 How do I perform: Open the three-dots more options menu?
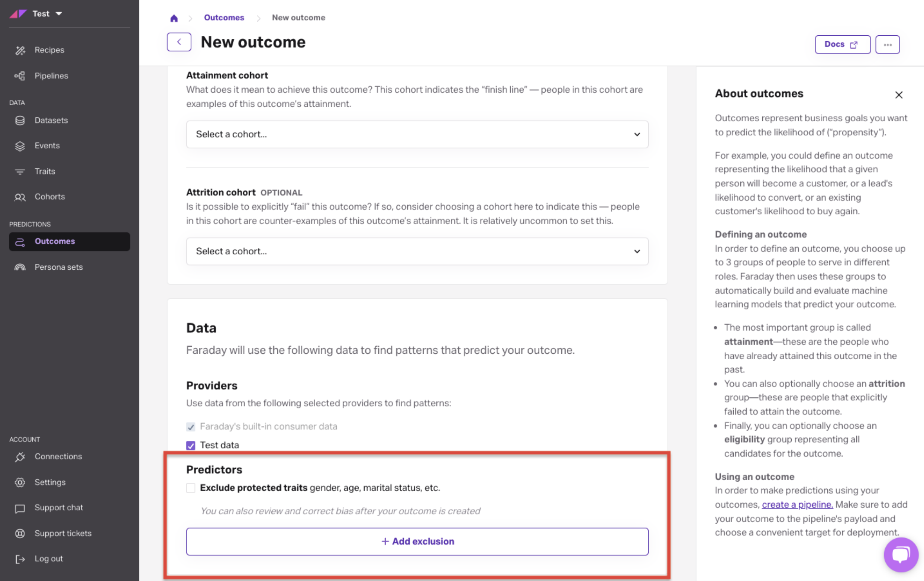pyautogui.click(x=887, y=45)
